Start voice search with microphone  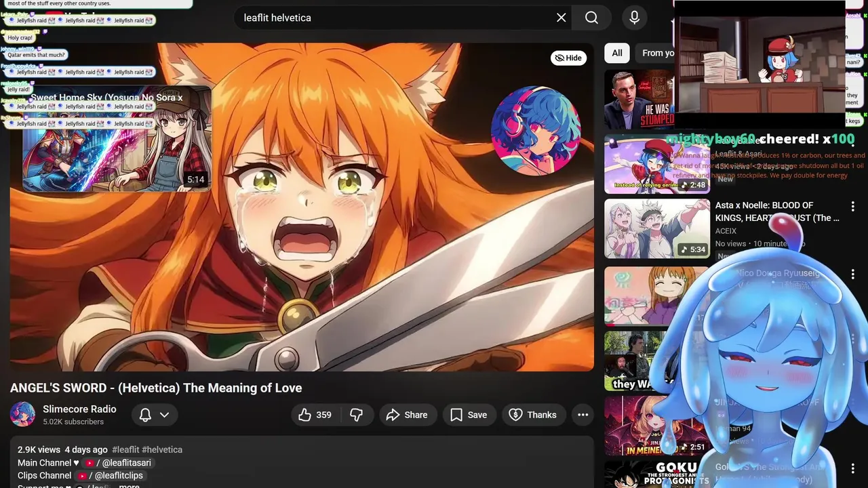(635, 18)
